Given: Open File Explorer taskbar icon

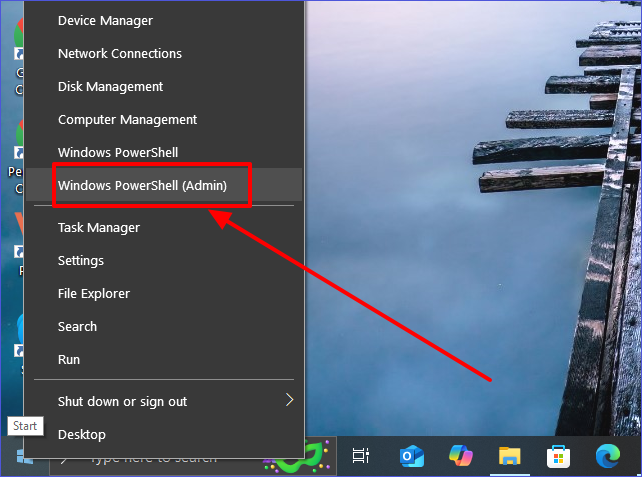Looking at the screenshot, I should tap(509, 456).
